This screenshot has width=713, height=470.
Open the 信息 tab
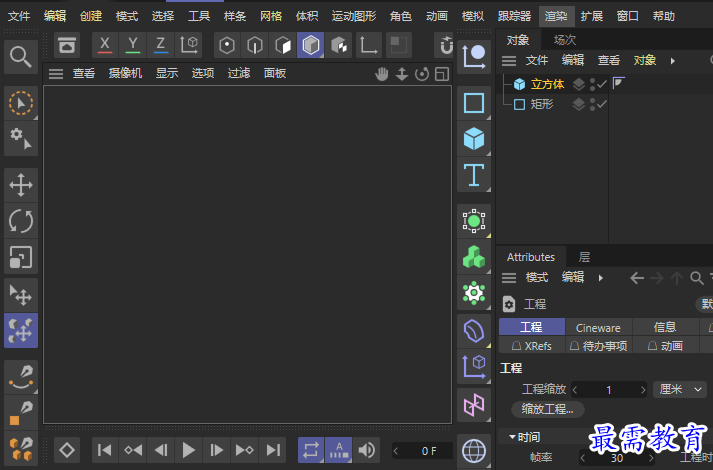click(665, 327)
